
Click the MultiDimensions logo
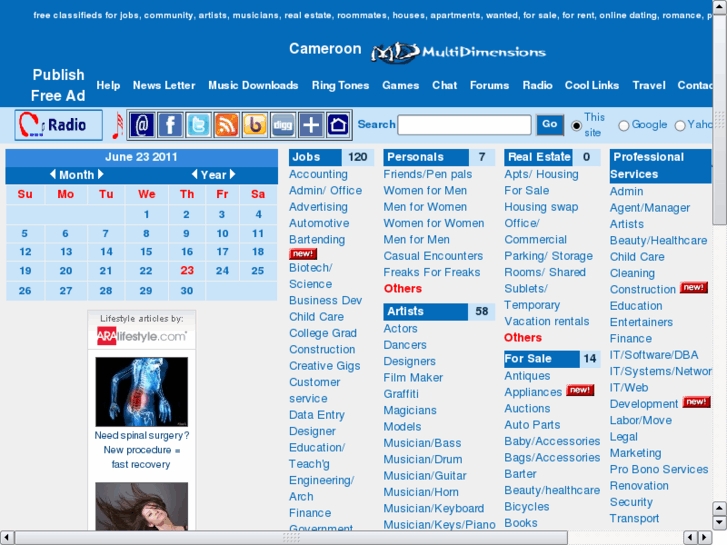point(458,52)
